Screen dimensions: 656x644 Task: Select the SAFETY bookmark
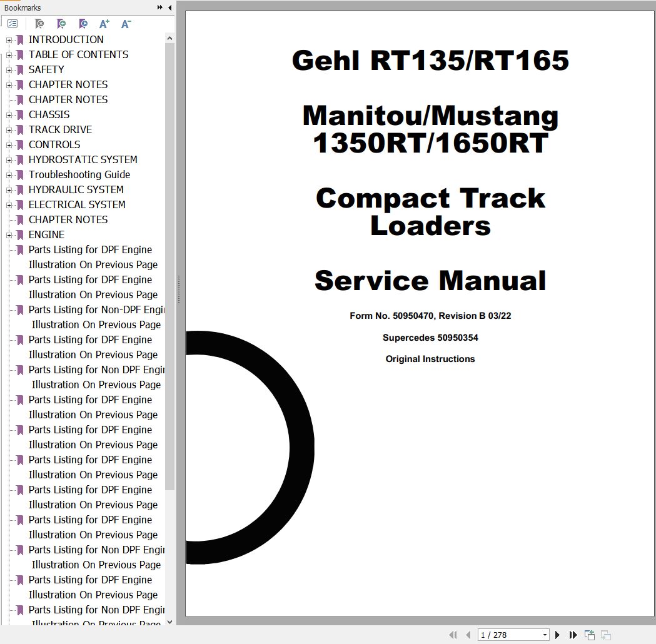click(46, 70)
